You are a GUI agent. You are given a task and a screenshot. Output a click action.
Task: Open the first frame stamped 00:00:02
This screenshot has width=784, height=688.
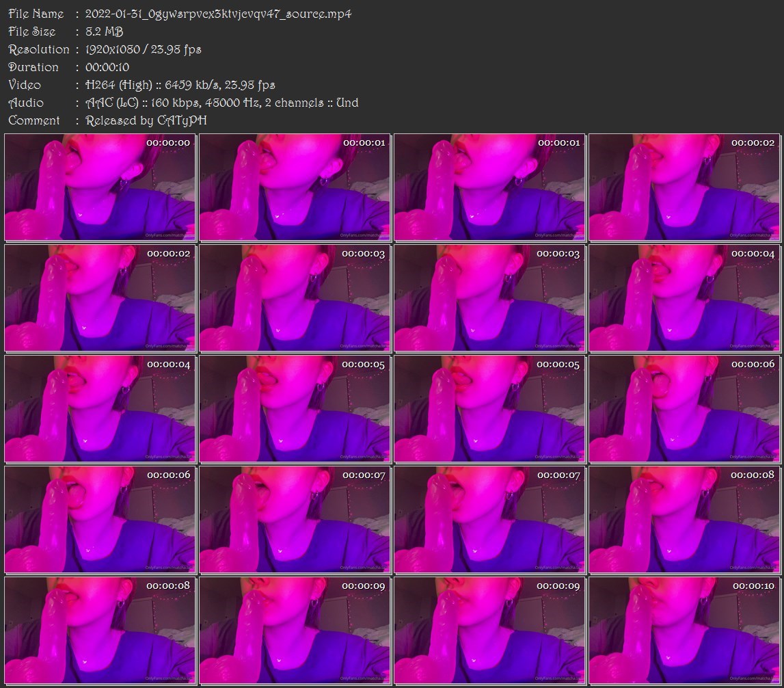[x=684, y=187]
